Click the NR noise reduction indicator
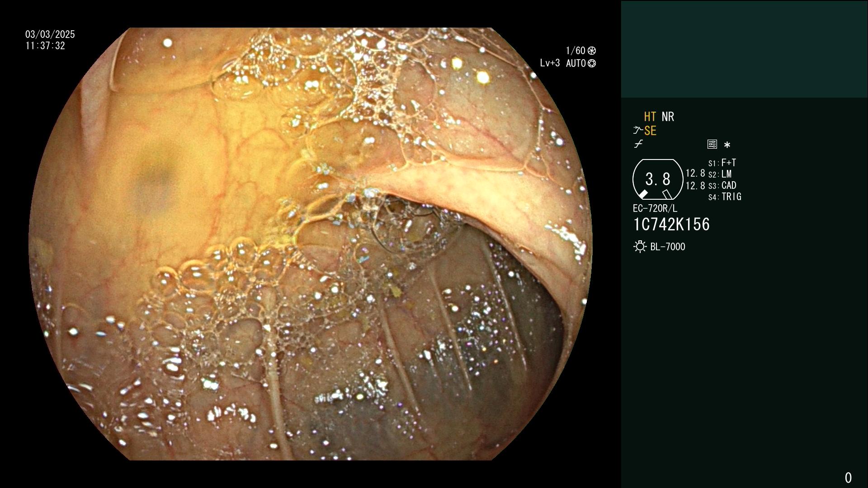 668,117
